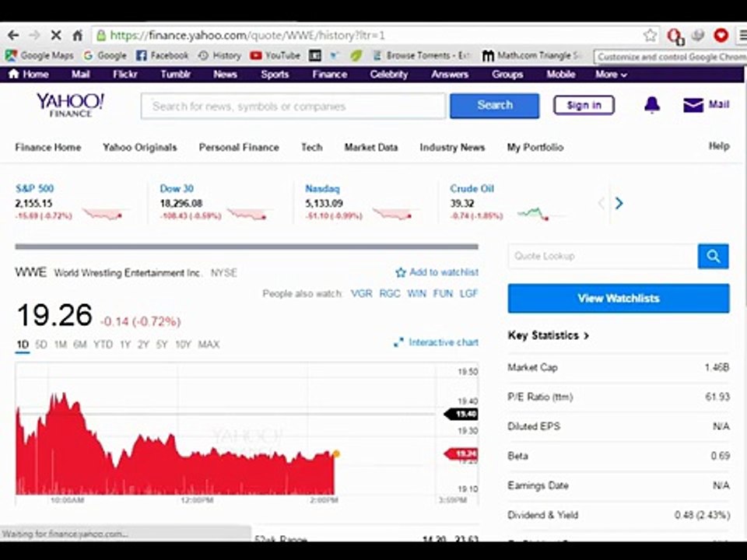Click the search news and symbols field
The height and width of the screenshot is (560, 747).
[x=293, y=106]
